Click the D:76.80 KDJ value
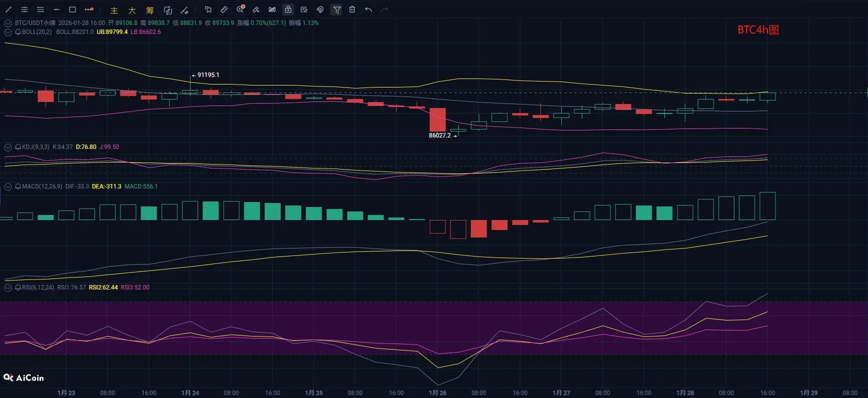 [86, 147]
